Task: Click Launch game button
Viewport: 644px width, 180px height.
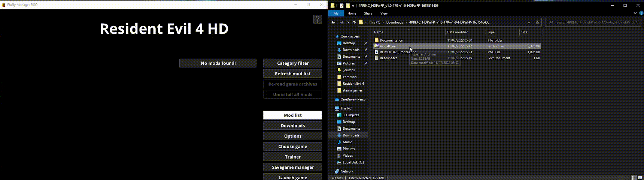Action: click(292, 177)
